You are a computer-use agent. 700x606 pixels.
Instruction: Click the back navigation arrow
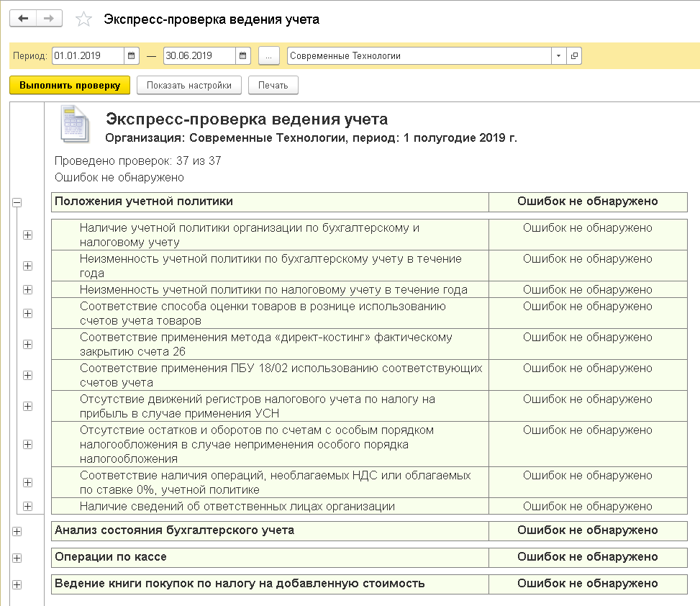[22, 19]
